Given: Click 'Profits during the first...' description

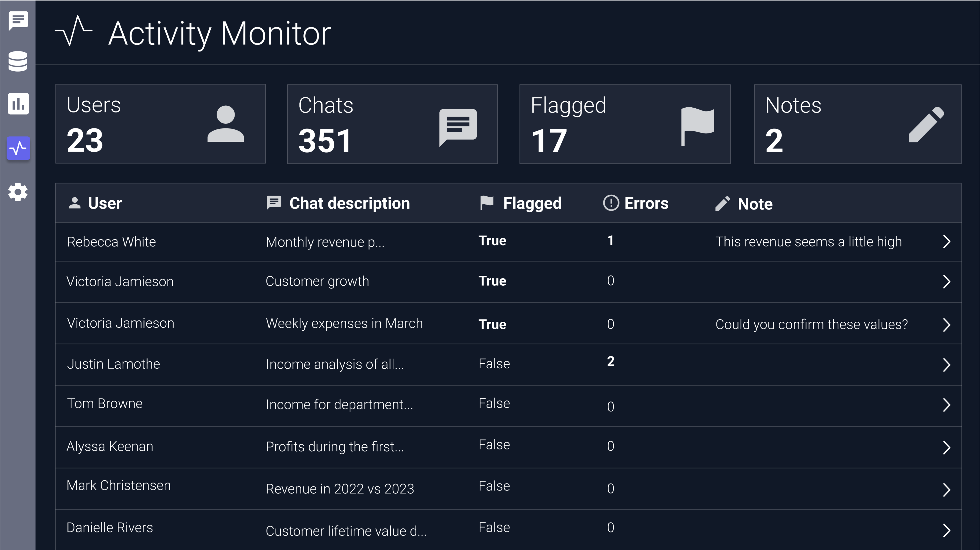Looking at the screenshot, I should tap(335, 447).
